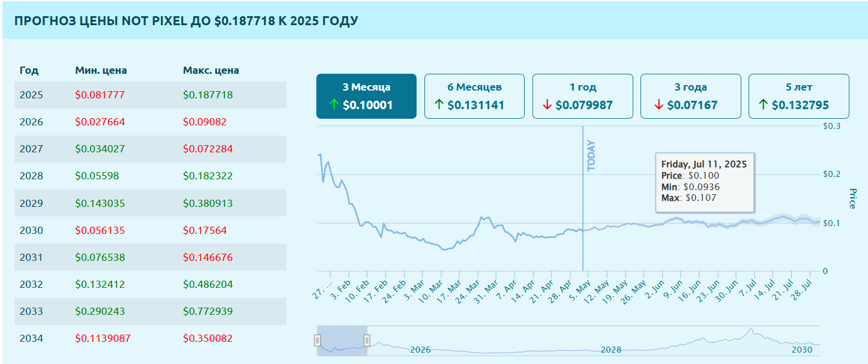Screen dimensions: 868x364
Task: Choose the 5 лет forecast period
Action: [x=798, y=96]
